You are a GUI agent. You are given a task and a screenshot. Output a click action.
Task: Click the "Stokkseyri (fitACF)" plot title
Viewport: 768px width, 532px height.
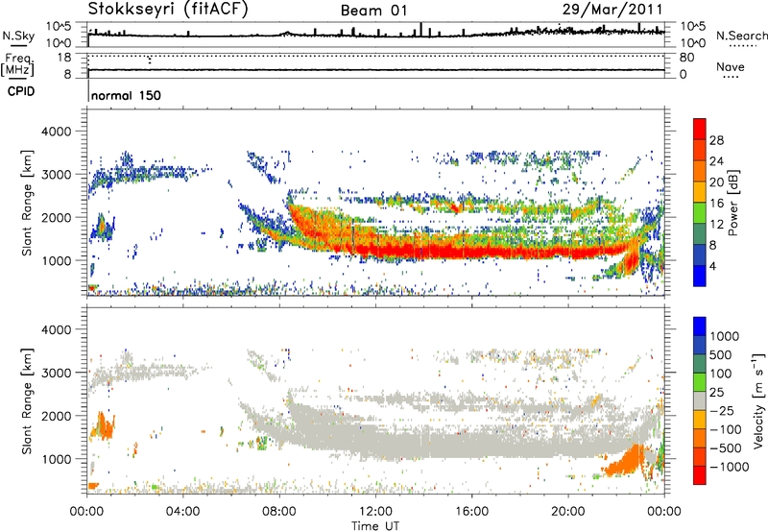(x=168, y=10)
